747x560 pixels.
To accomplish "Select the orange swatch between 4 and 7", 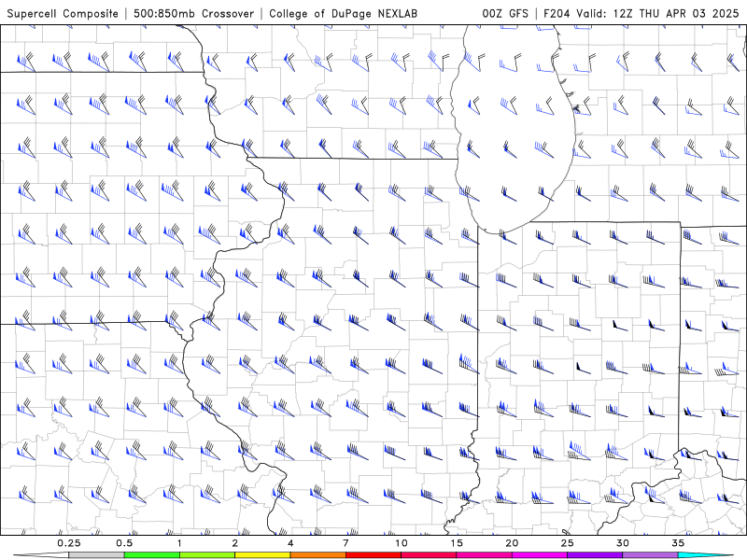I will [317, 555].
